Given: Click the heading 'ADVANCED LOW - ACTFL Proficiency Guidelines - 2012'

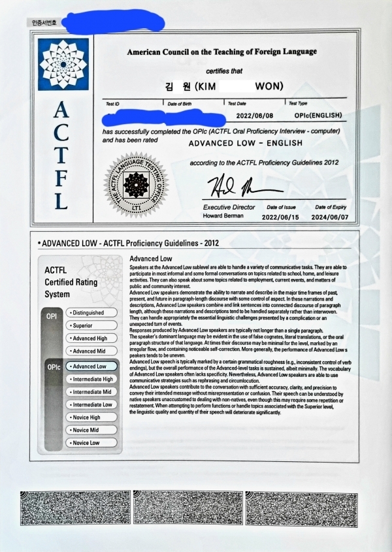Looking at the screenshot, I should [x=128, y=243].
